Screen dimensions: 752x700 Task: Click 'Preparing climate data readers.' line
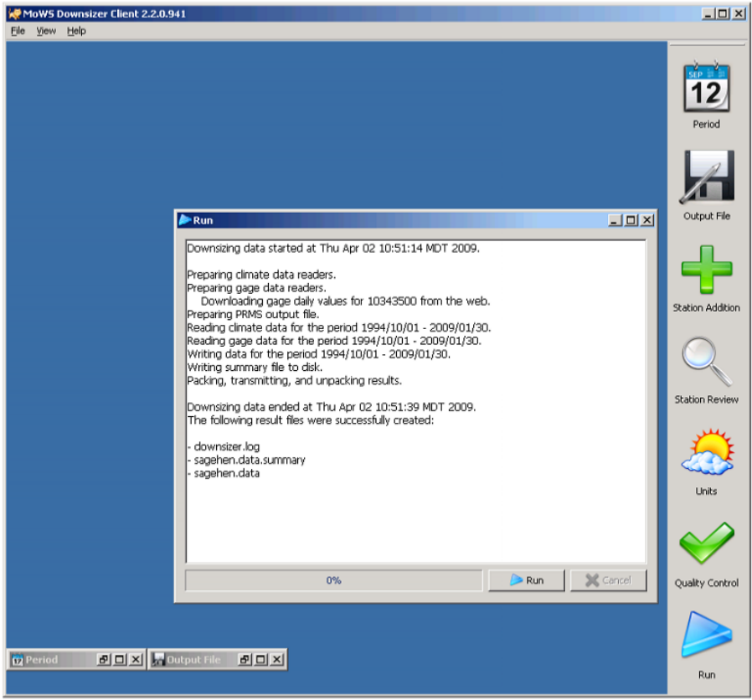[x=261, y=275]
